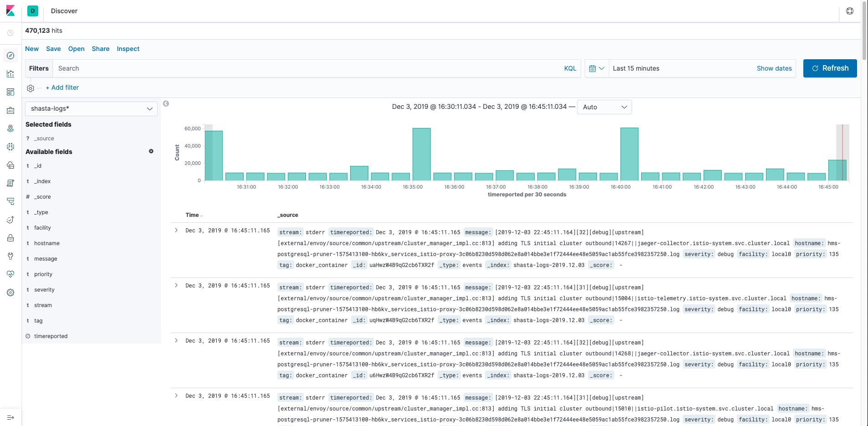Click Show dates link
Viewport: 868px width, 426px height.
[774, 68]
